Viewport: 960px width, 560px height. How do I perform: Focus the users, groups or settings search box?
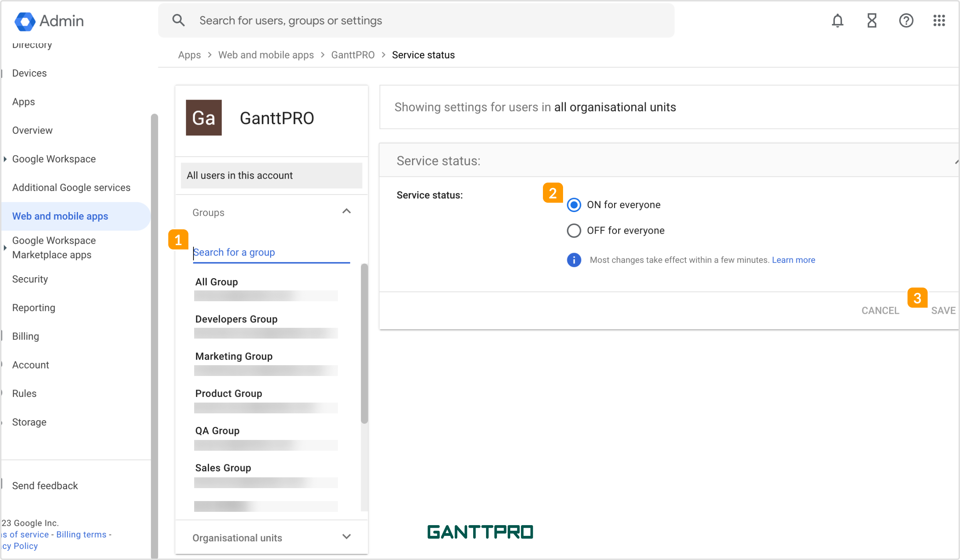(x=416, y=20)
